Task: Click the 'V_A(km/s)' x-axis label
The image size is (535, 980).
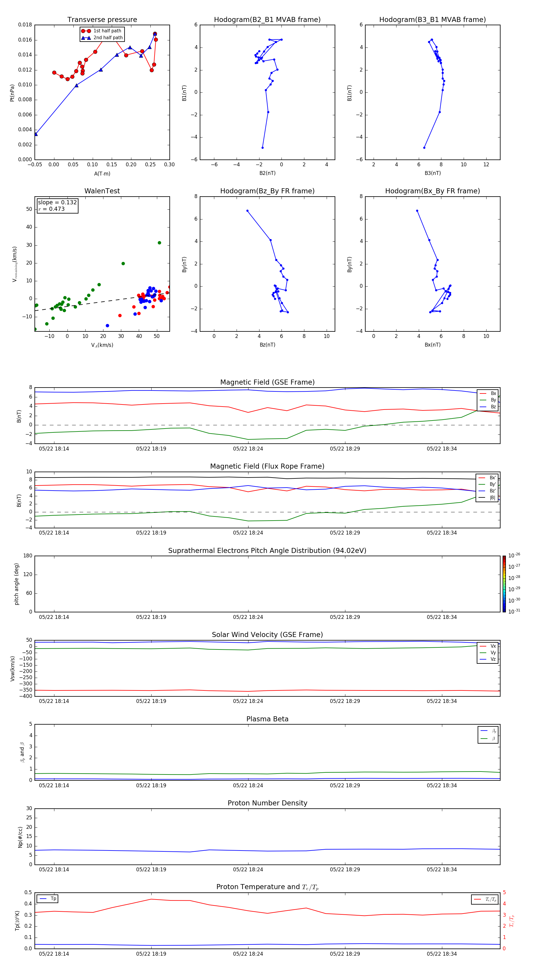Action: [102, 345]
